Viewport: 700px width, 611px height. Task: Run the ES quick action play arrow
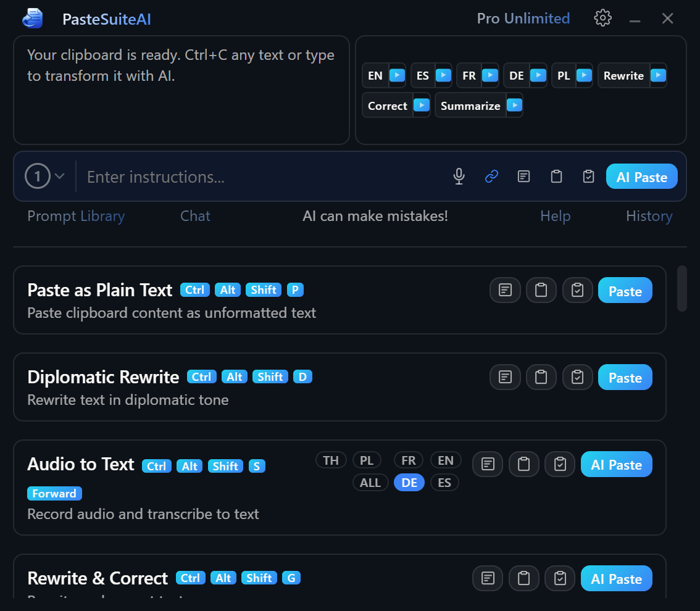(x=443, y=75)
